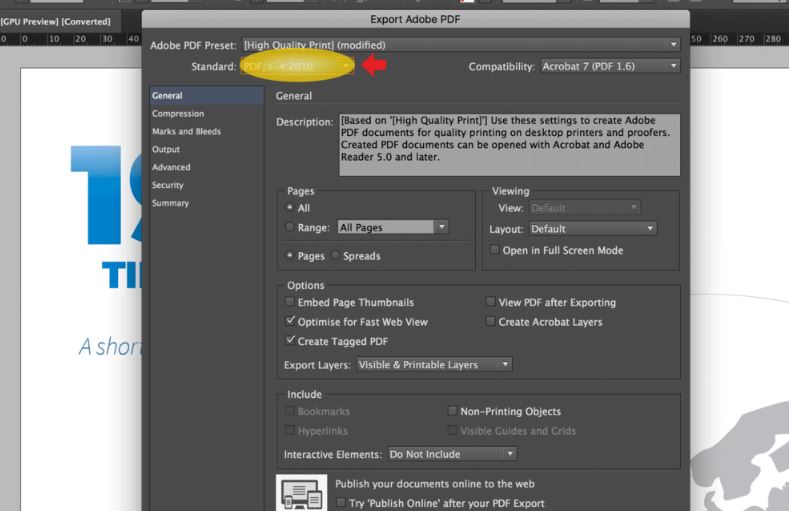Switch to the Compression section
789x511 pixels.
[x=178, y=114]
